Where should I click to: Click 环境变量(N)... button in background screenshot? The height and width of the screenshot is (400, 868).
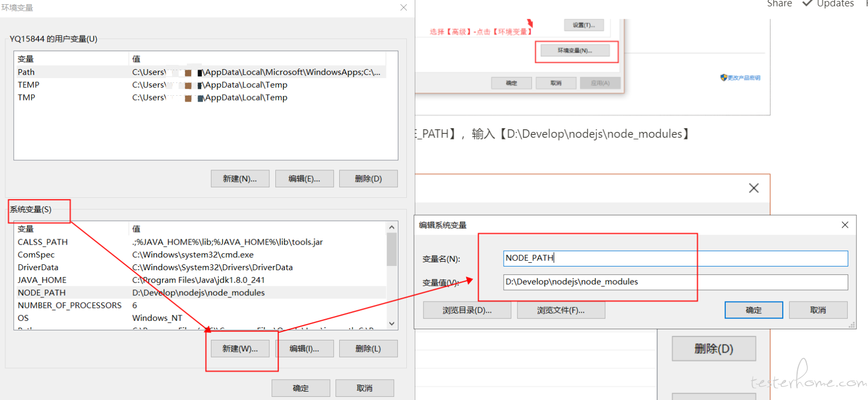[x=575, y=51]
